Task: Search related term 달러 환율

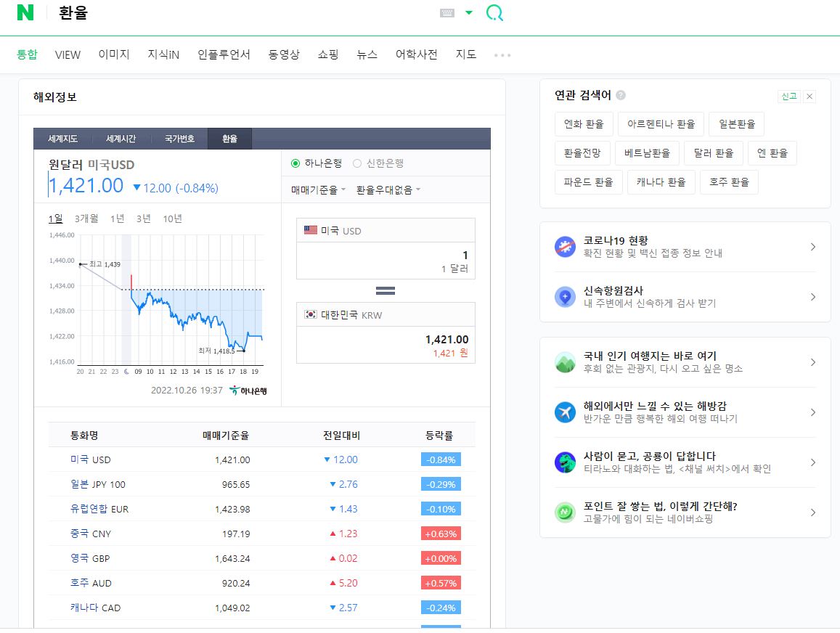Action: [714, 152]
